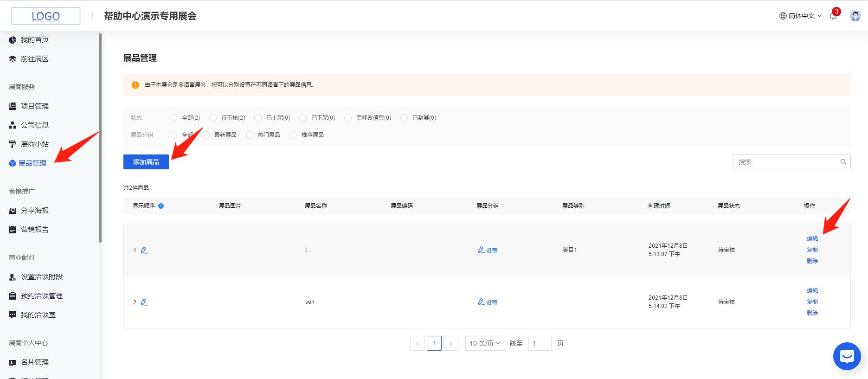Click the search magnifier icon
The image size is (868, 379).
pyautogui.click(x=843, y=162)
